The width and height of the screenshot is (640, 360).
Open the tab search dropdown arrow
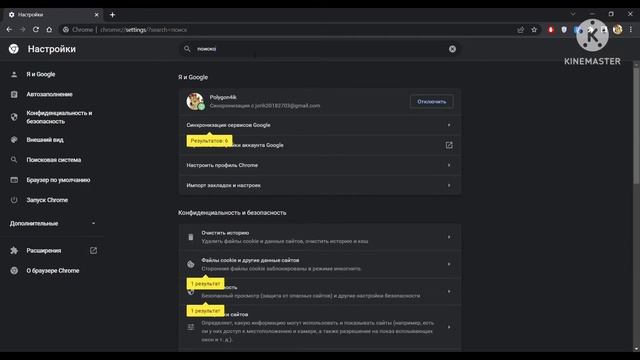point(573,14)
